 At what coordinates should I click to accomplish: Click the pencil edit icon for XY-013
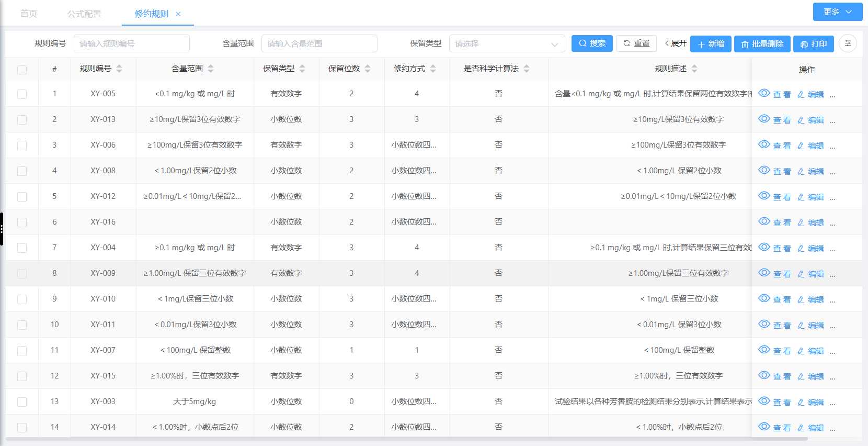click(x=801, y=120)
